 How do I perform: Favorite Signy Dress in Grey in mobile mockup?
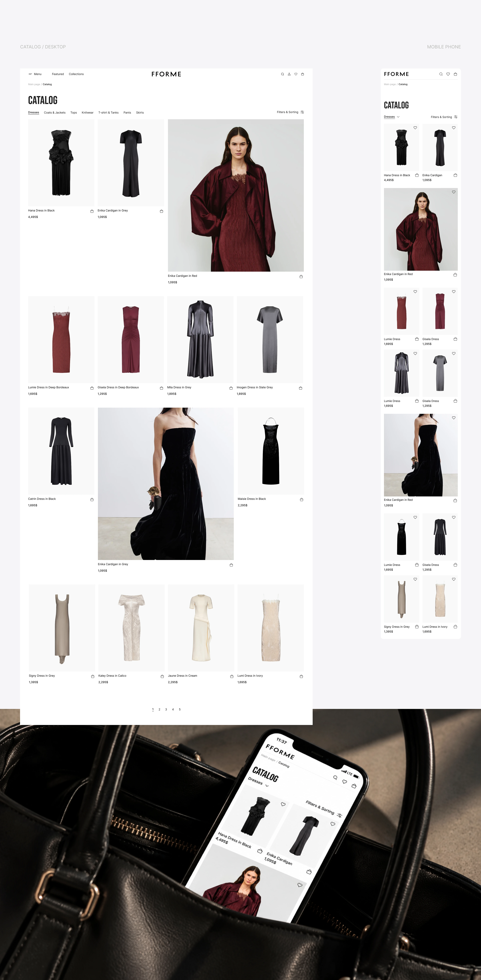pyautogui.click(x=415, y=579)
